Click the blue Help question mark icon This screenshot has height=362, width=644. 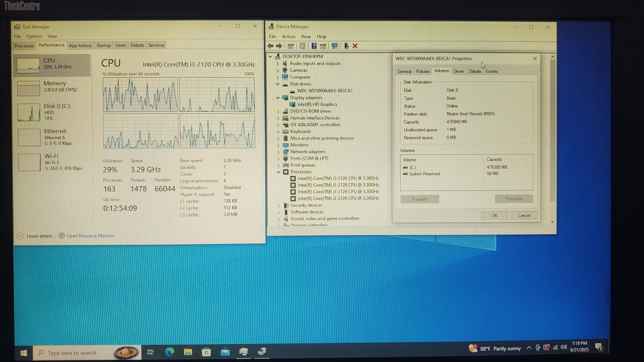point(314,46)
